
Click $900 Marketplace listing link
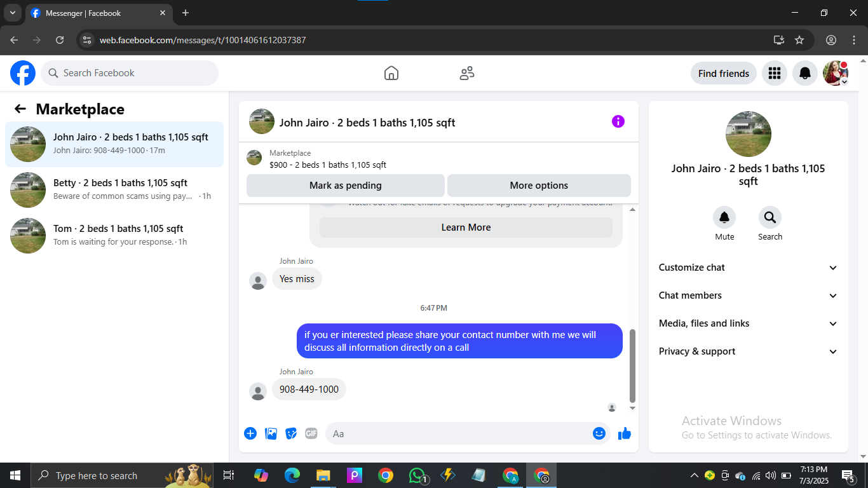(x=328, y=165)
